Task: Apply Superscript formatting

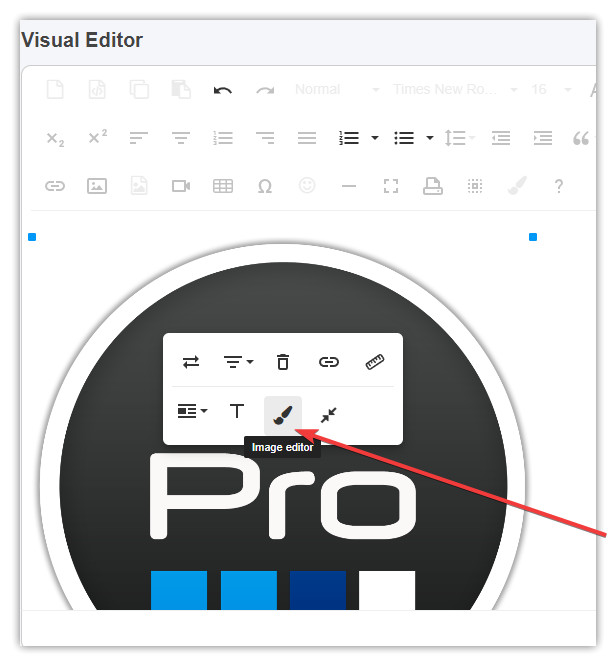Action: pyautogui.click(x=97, y=137)
